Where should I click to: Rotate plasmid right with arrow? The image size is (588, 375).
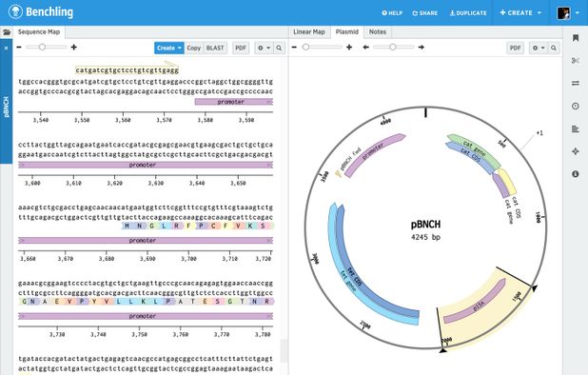[x=421, y=48]
